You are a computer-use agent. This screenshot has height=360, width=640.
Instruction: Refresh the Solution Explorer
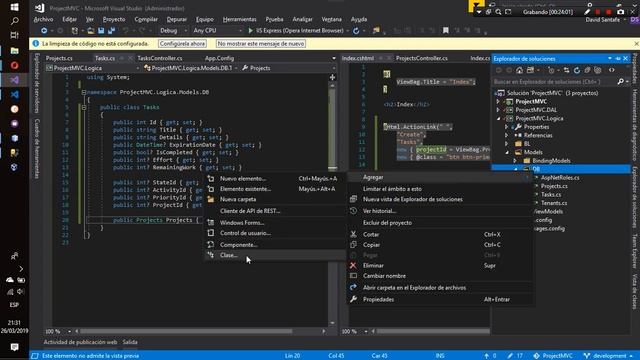point(577,70)
